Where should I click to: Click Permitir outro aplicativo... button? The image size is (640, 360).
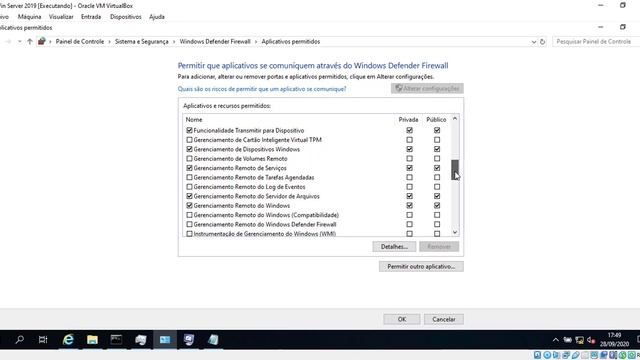click(x=421, y=267)
